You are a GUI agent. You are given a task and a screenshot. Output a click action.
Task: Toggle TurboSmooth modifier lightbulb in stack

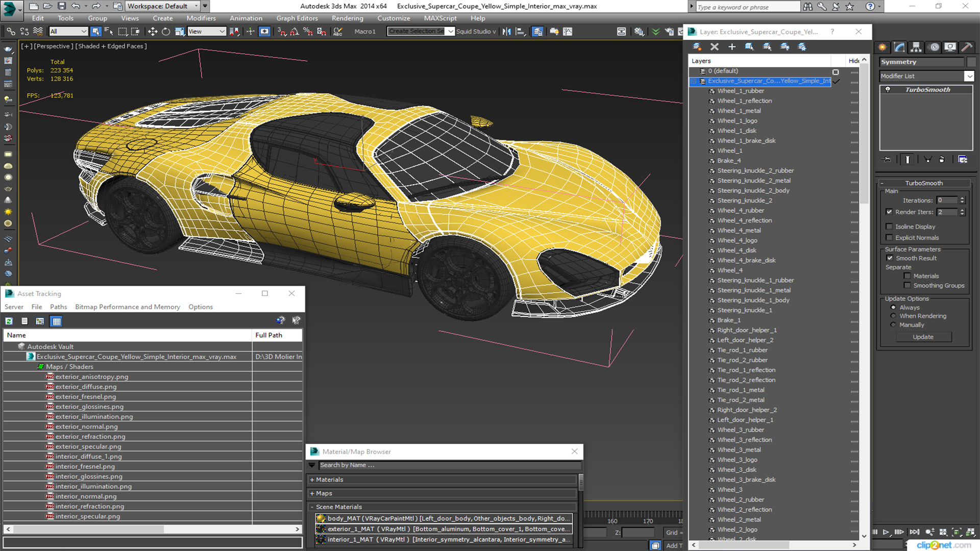[x=888, y=89]
